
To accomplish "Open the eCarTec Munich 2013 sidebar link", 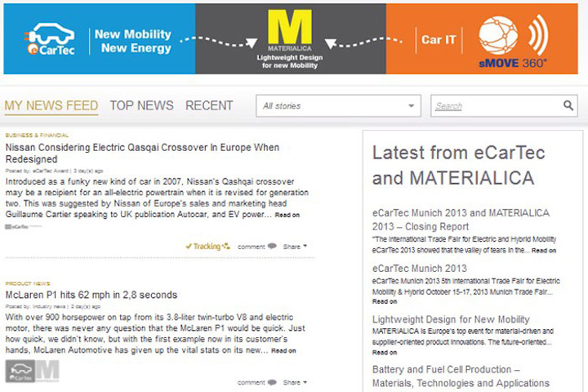I will [x=419, y=268].
